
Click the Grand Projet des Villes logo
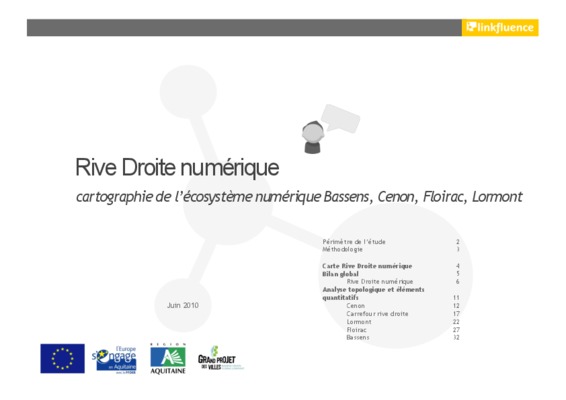coord(220,358)
